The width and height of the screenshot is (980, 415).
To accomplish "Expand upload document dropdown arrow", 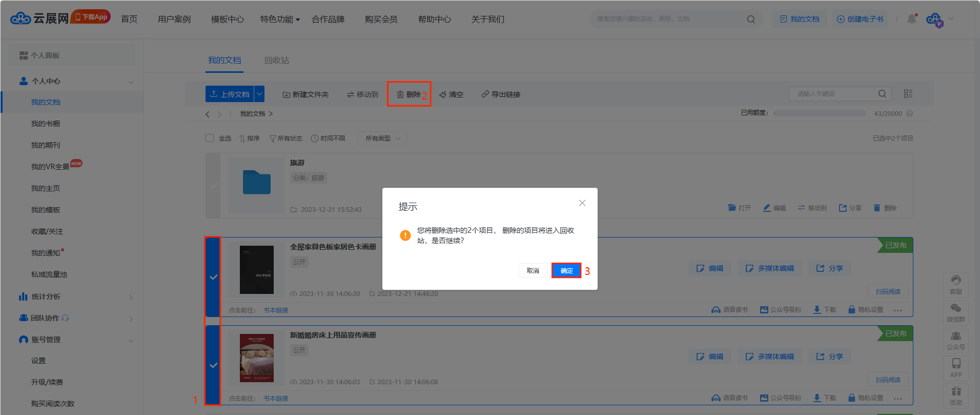I will (259, 94).
